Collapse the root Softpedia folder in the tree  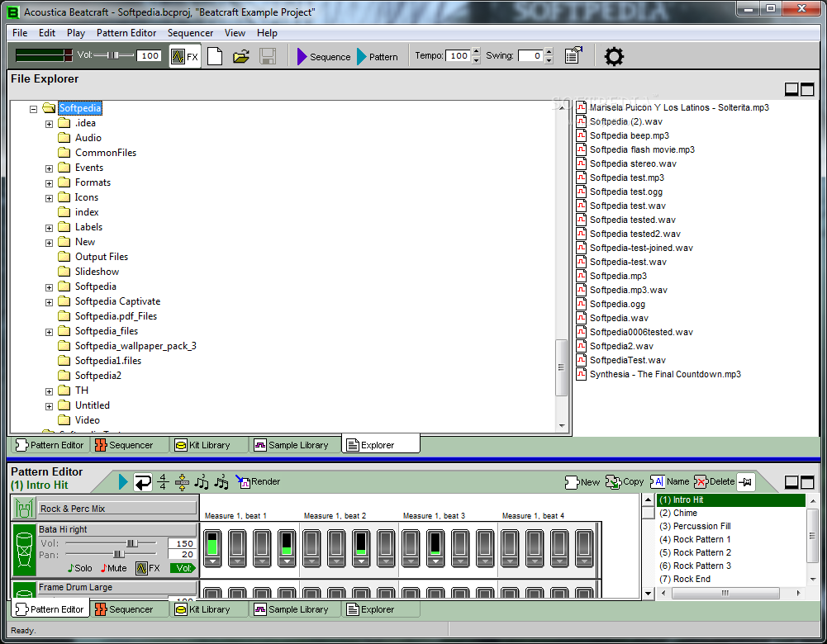point(34,109)
